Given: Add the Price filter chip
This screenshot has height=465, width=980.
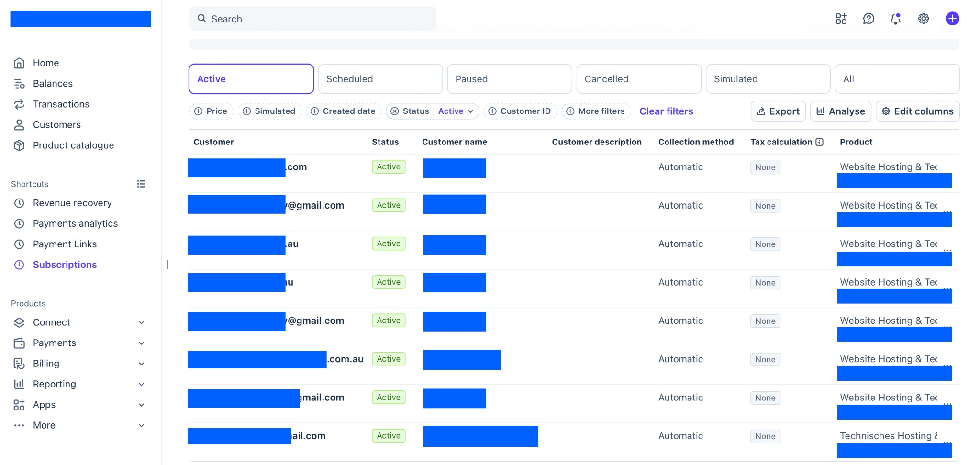Looking at the screenshot, I should pos(211,111).
